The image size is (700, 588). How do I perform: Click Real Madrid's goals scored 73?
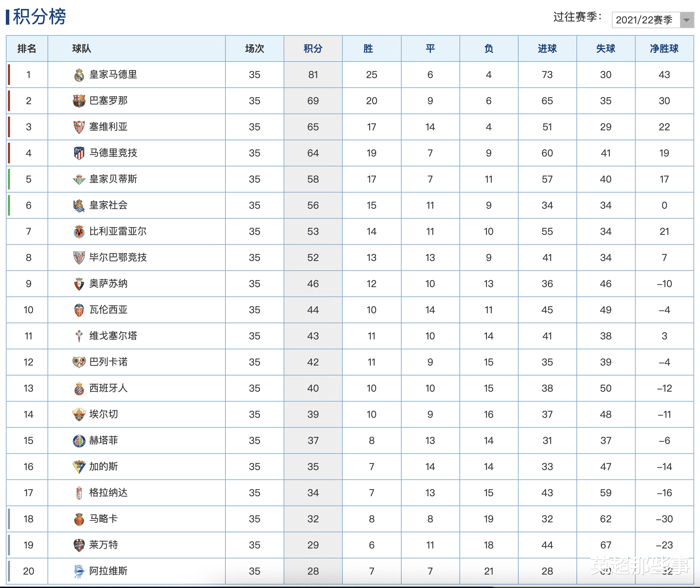(x=547, y=75)
